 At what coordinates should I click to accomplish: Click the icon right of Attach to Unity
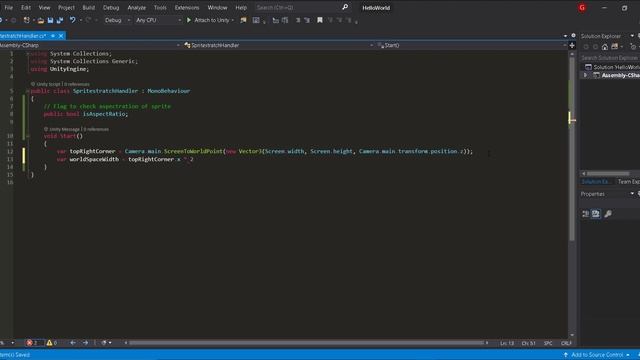click(243, 20)
